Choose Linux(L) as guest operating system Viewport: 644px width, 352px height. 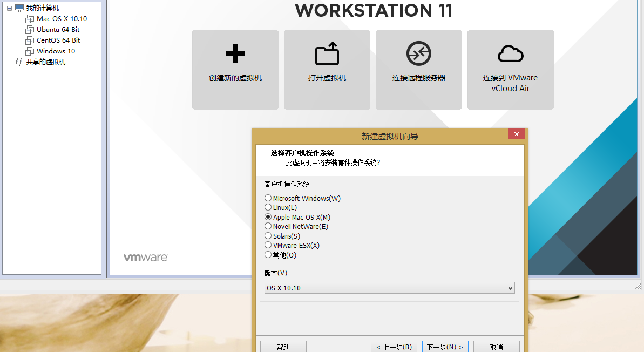pos(268,207)
